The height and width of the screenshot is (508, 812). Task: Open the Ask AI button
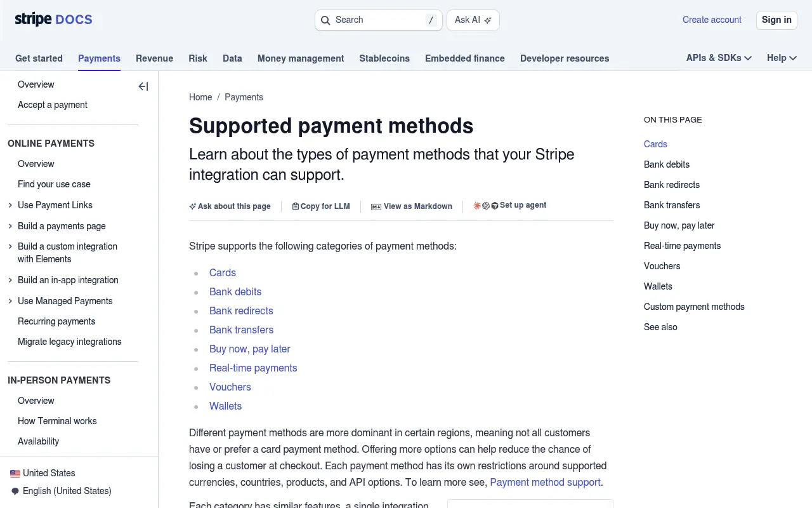473,20
